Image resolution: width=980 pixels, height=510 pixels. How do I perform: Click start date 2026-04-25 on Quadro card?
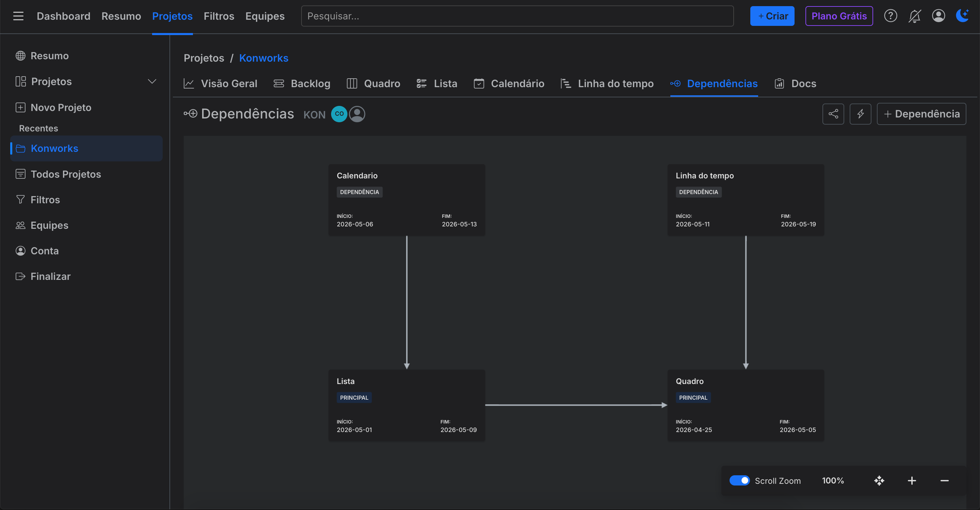tap(694, 430)
